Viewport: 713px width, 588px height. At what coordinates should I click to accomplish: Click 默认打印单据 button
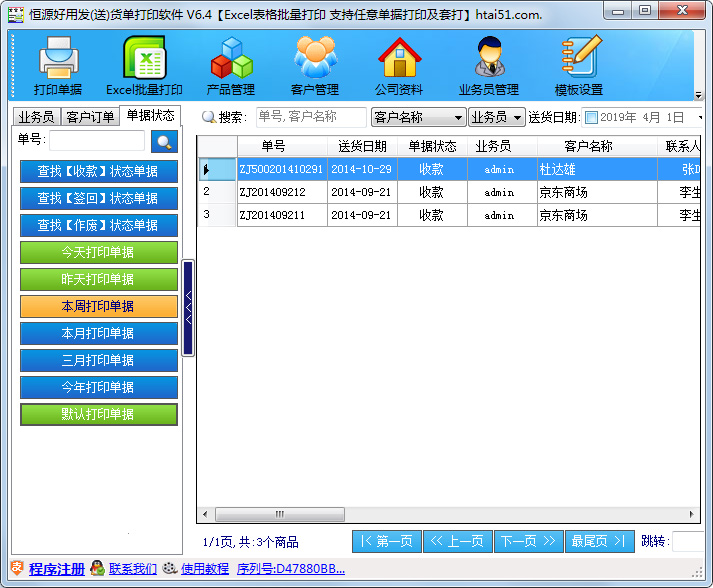click(99, 414)
